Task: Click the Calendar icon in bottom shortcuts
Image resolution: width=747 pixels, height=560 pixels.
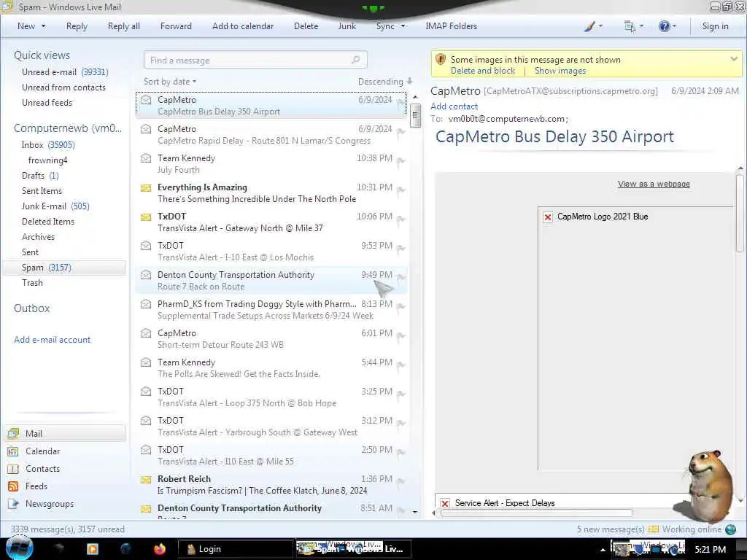Action: pyautogui.click(x=13, y=451)
